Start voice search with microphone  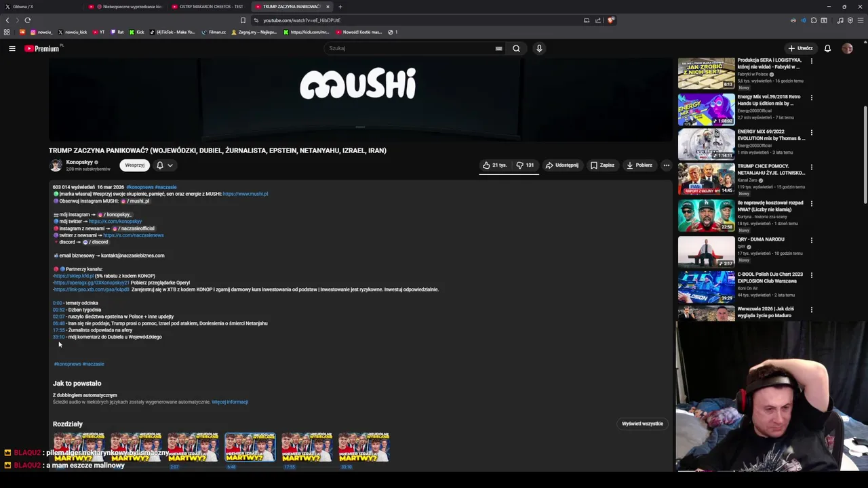(x=539, y=48)
